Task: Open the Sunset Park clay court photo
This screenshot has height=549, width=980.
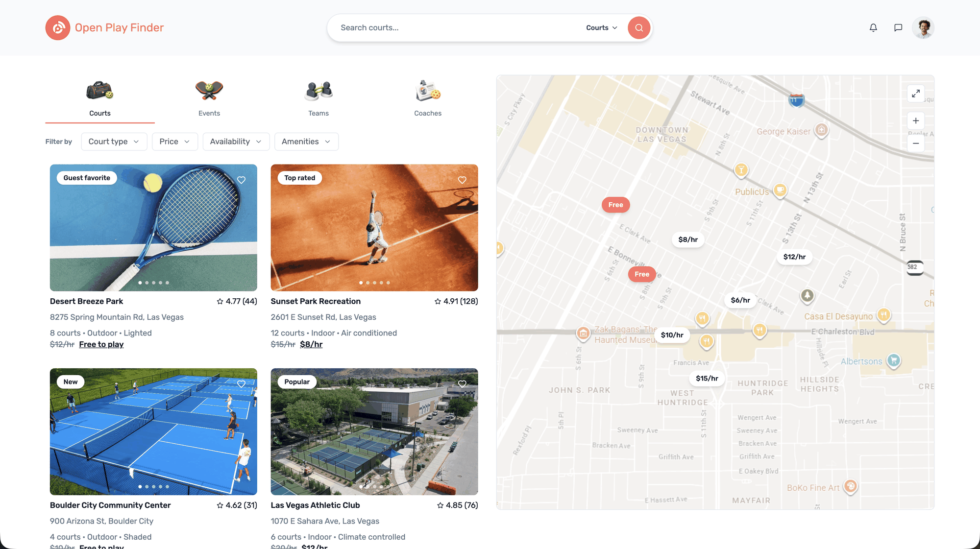Action: tap(374, 228)
